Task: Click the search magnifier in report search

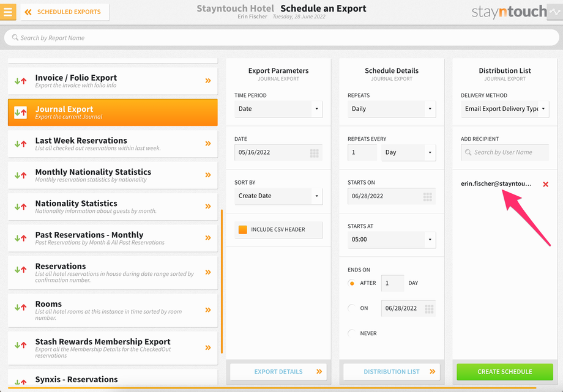Action: tap(15, 38)
